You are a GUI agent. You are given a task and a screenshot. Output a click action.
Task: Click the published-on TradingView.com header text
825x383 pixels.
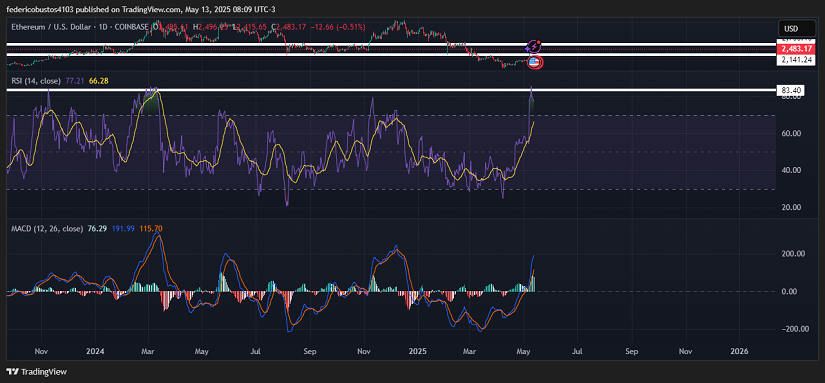140,9
